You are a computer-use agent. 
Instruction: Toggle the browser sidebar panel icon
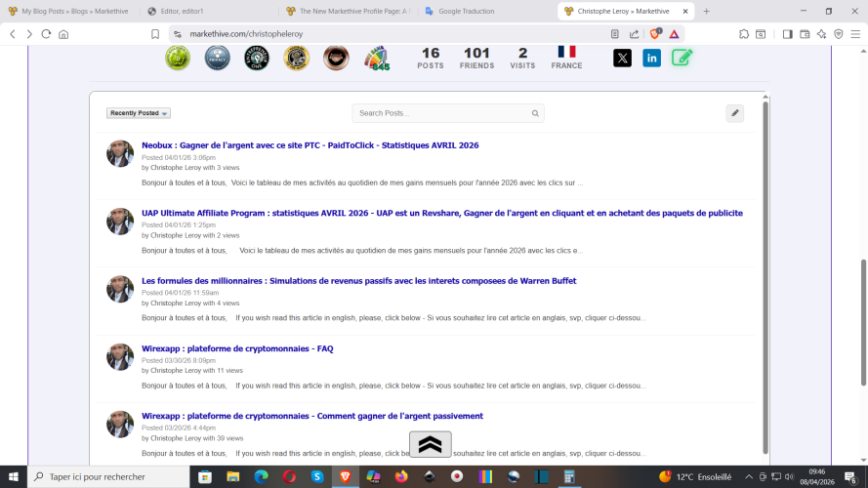[787, 33]
